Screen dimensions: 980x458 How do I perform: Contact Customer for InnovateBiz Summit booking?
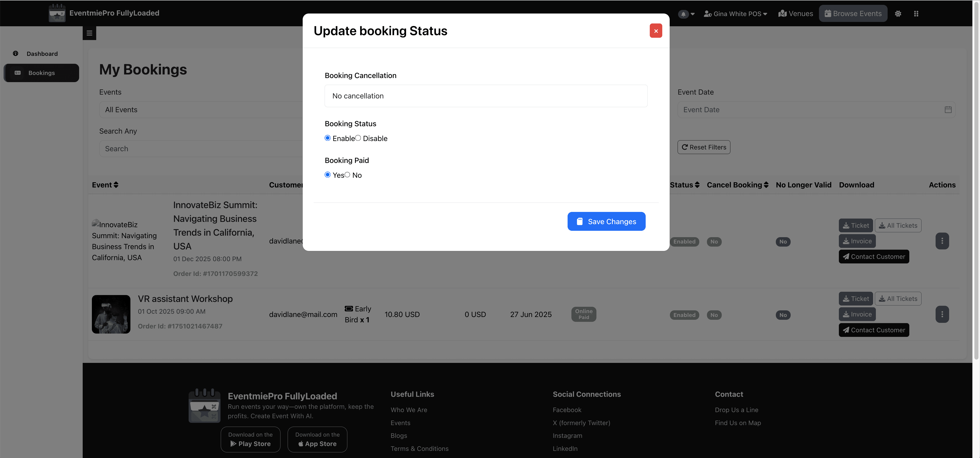pos(874,257)
